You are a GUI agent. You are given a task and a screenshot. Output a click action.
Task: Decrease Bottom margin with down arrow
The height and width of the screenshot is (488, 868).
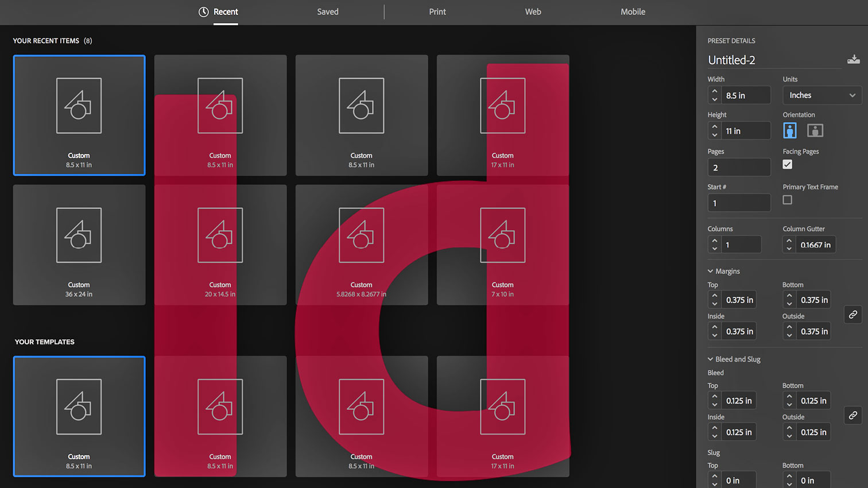[789, 304]
